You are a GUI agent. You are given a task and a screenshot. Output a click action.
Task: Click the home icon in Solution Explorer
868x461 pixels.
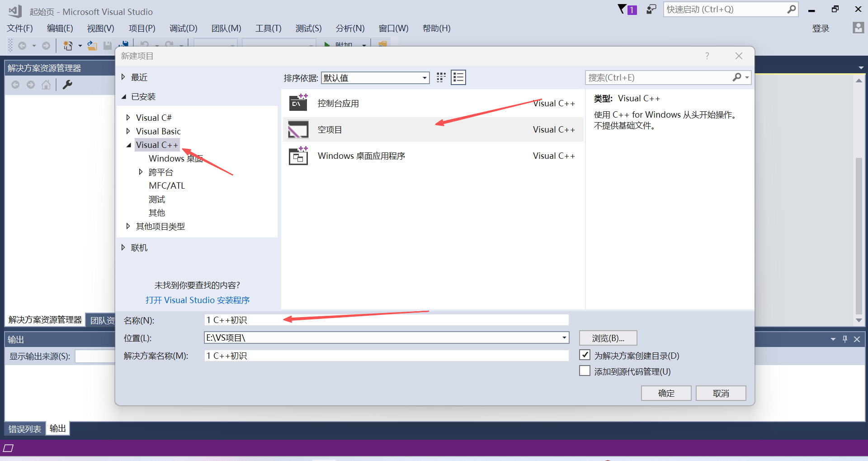(46, 85)
